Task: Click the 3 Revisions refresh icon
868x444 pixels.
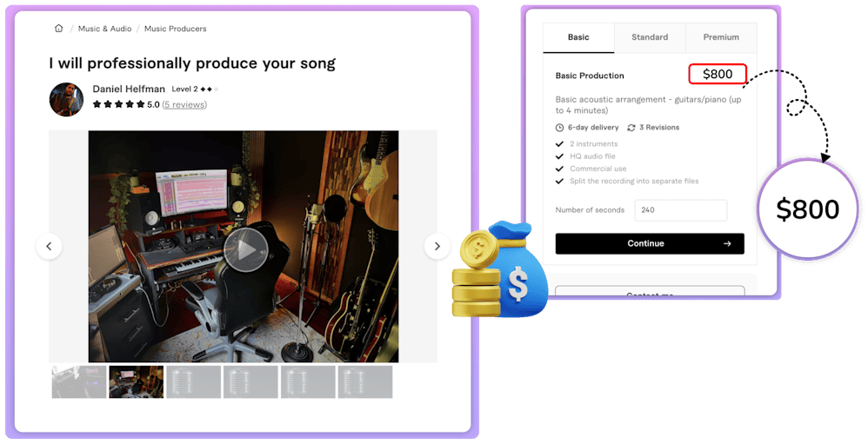Action: click(x=631, y=128)
